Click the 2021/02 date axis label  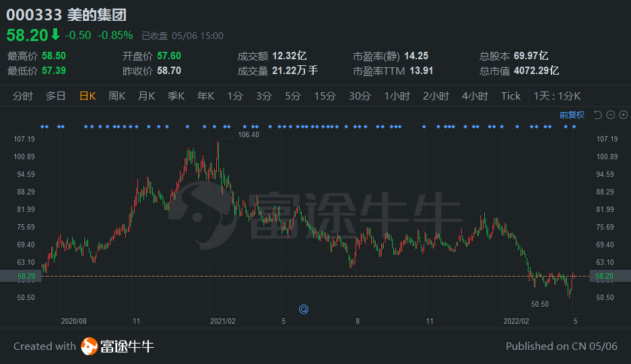(x=222, y=321)
